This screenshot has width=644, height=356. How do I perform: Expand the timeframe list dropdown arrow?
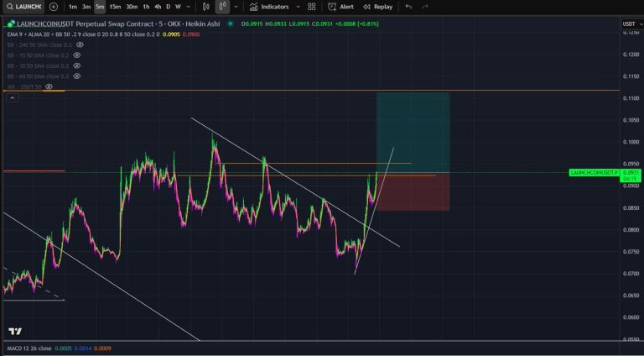point(189,7)
